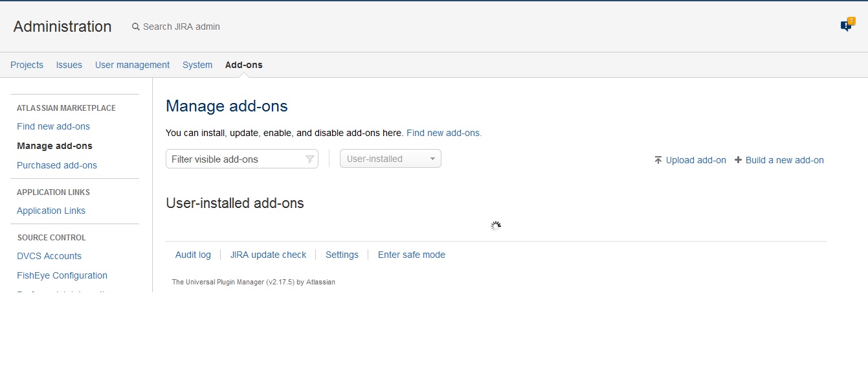Focus the Filter visible add-ons field
Image resolution: width=868 pixels, height=368 pixels.
(x=242, y=159)
